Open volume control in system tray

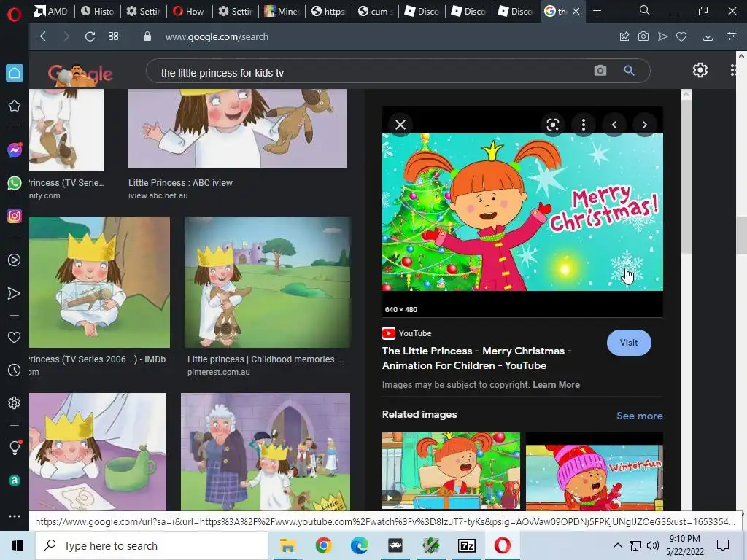[x=653, y=545]
